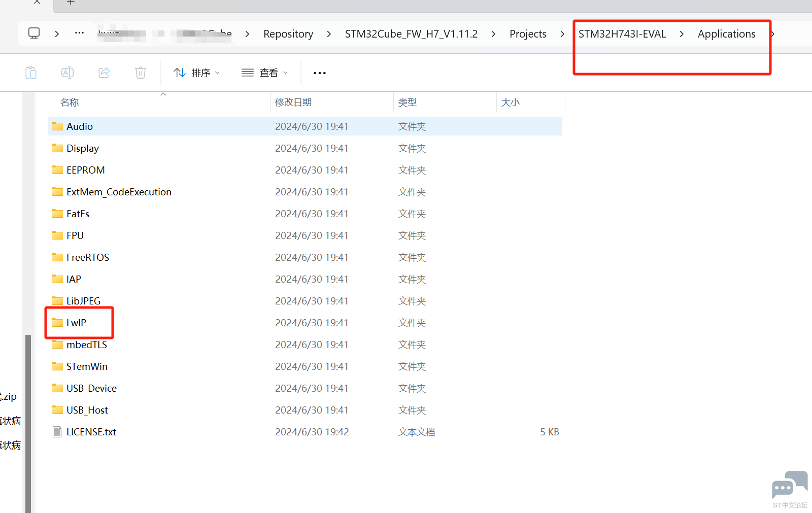Open the See more ellipsis toolbar menu
This screenshot has width=812, height=513.
[x=320, y=73]
